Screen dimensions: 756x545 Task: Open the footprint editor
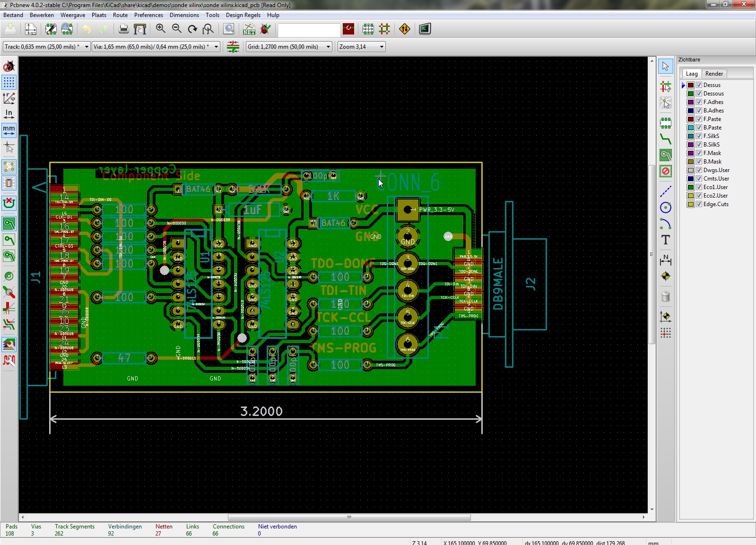51,29
